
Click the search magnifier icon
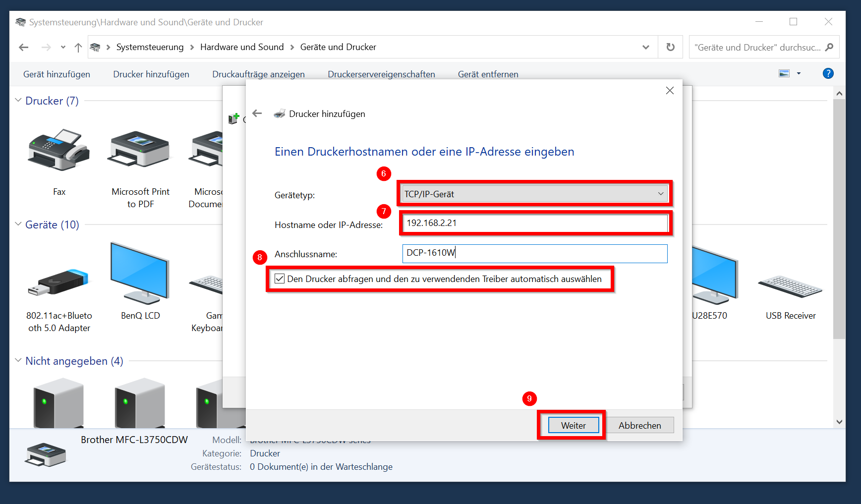click(829, 47)
